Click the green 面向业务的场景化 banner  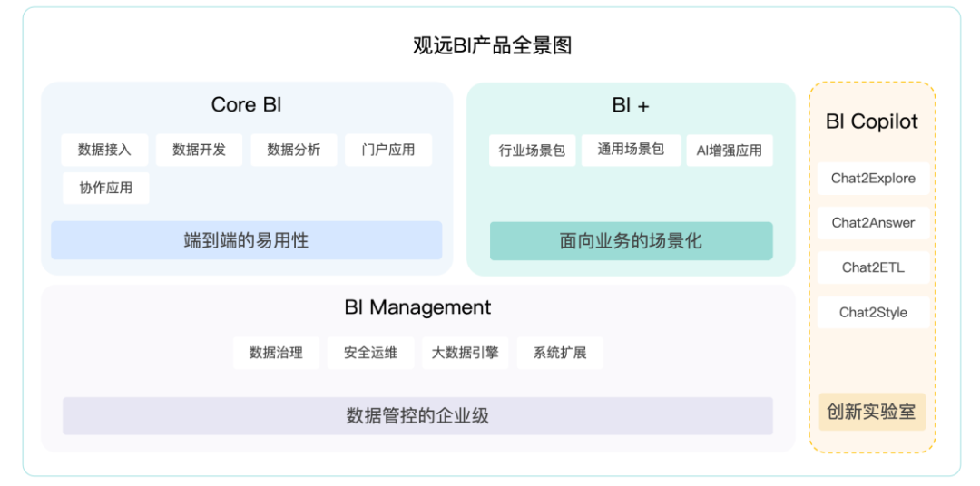(x=631, y=241)
